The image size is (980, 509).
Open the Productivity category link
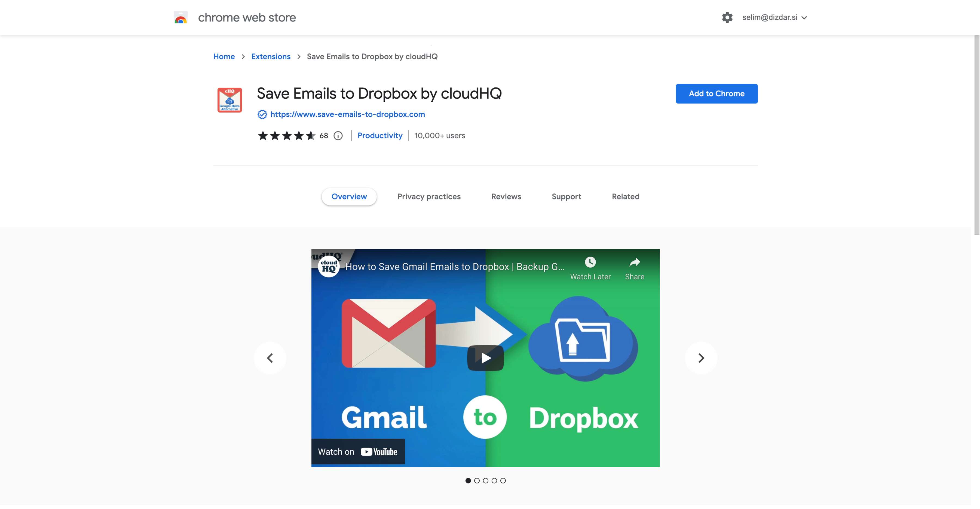coord(380,135)
